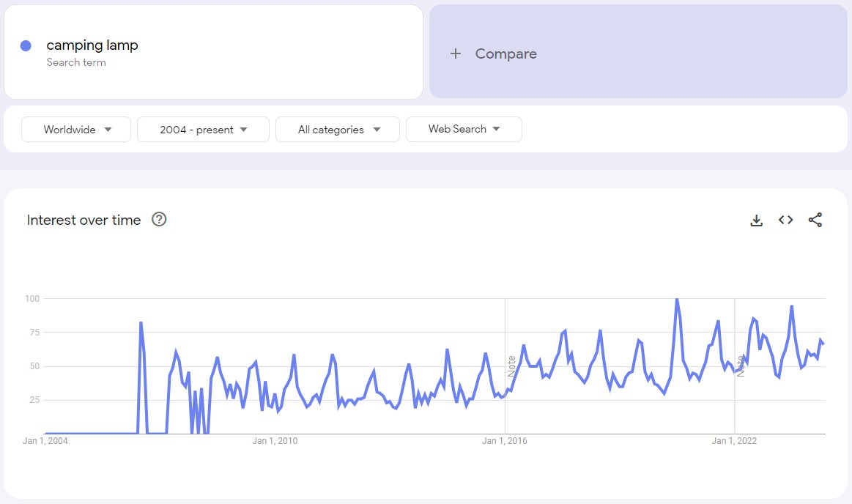Viewport: 852px width, 504px height.
Task: Change the Web Search type dropdown
Action: (x=464, y=129)
